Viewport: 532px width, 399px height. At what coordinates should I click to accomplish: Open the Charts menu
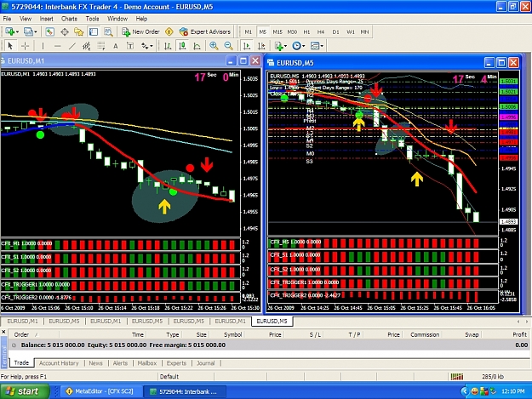(69, 19)
